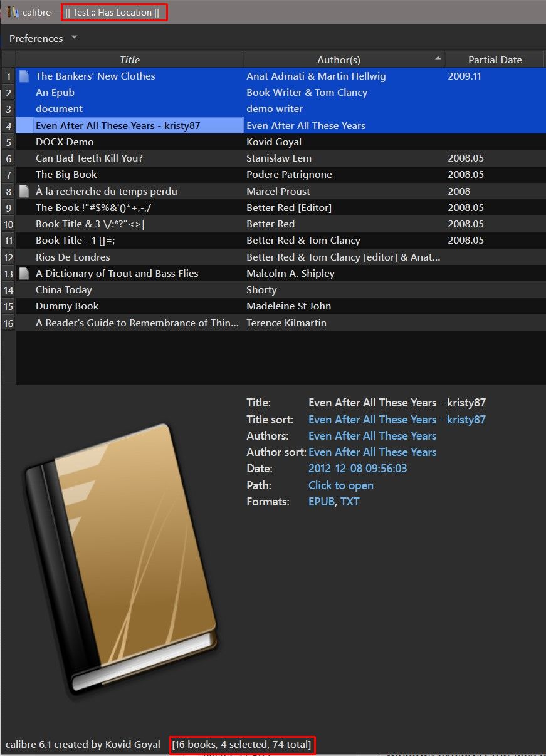
Task: Click author cell 'Anat Admati & Martin Hellwig'
Action: coord(316,76)
